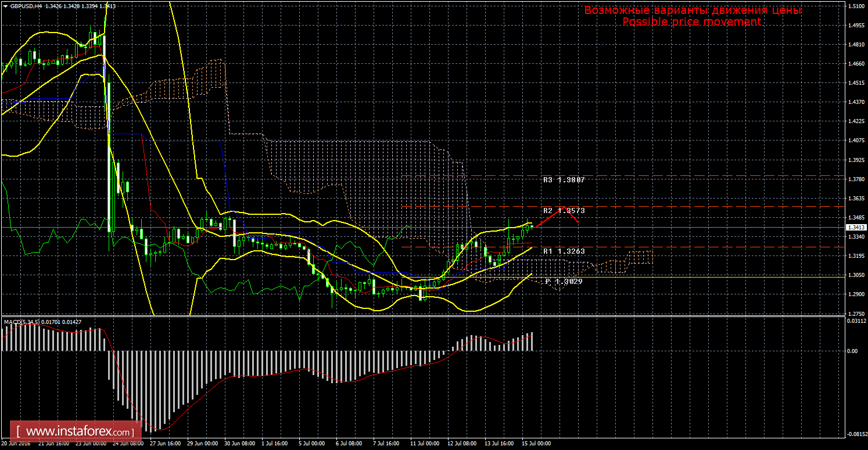Click the 0.03112 MACD scale value
This screenshot has width=868, height=450.
[856, 321]
